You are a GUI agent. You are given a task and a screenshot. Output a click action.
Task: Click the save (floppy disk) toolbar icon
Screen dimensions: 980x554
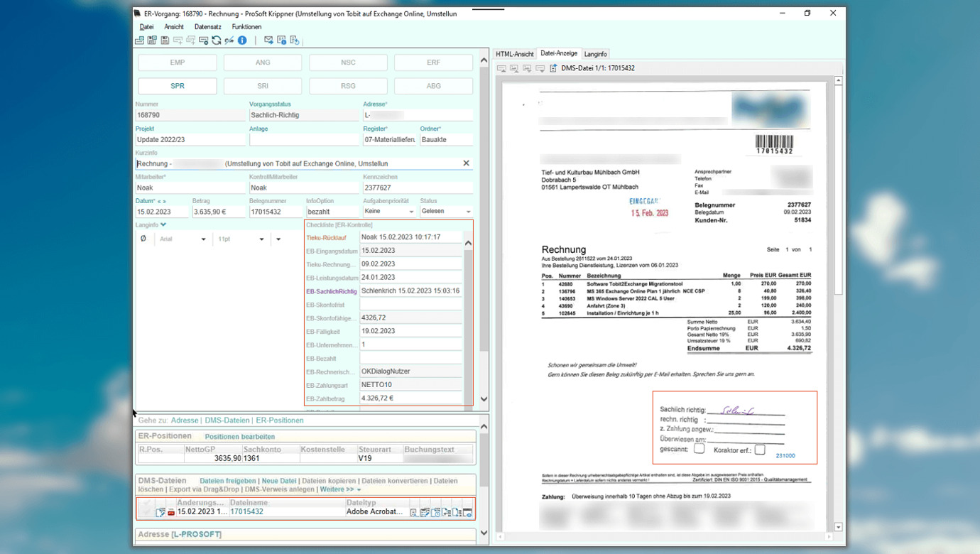[165, 40]
